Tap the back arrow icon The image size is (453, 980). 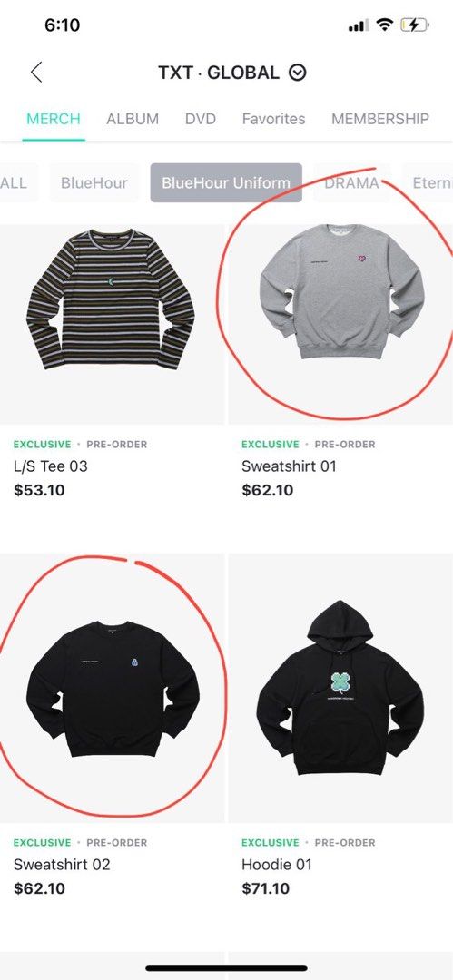pyautogui.click(x=36, y=73)
